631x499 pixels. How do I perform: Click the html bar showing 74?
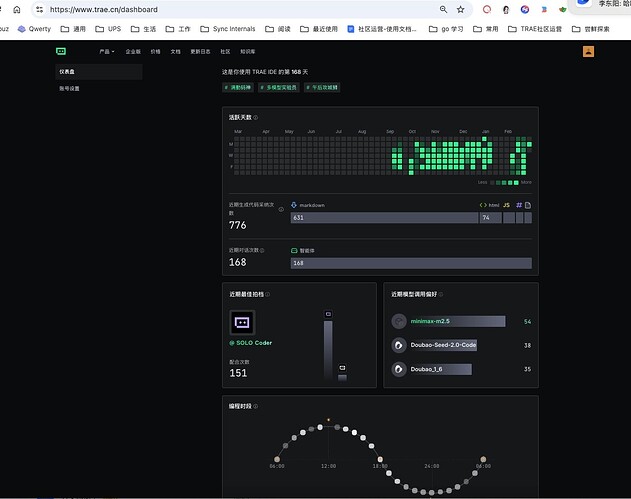click(x=491, y=218)
